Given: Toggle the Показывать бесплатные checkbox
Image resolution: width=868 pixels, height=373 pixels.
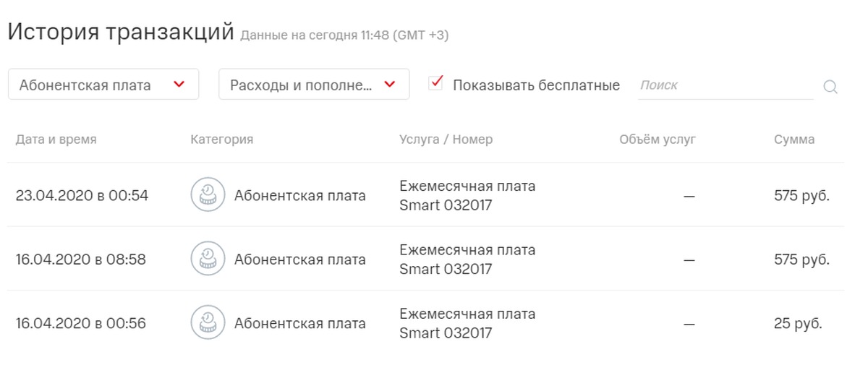Looking at the screenshot, I should point(435,83).
